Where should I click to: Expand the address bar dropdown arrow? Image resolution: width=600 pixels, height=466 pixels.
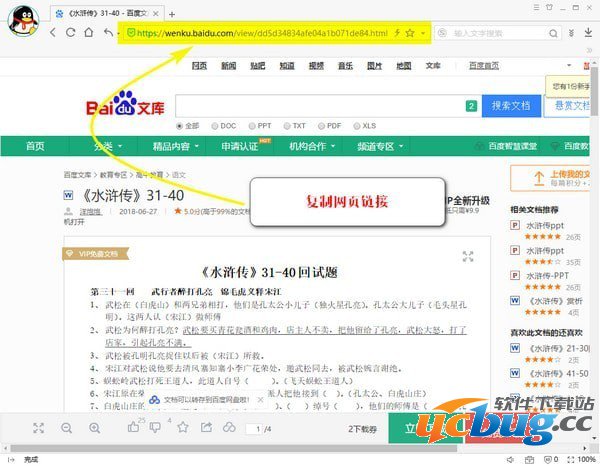pos(423,33)
